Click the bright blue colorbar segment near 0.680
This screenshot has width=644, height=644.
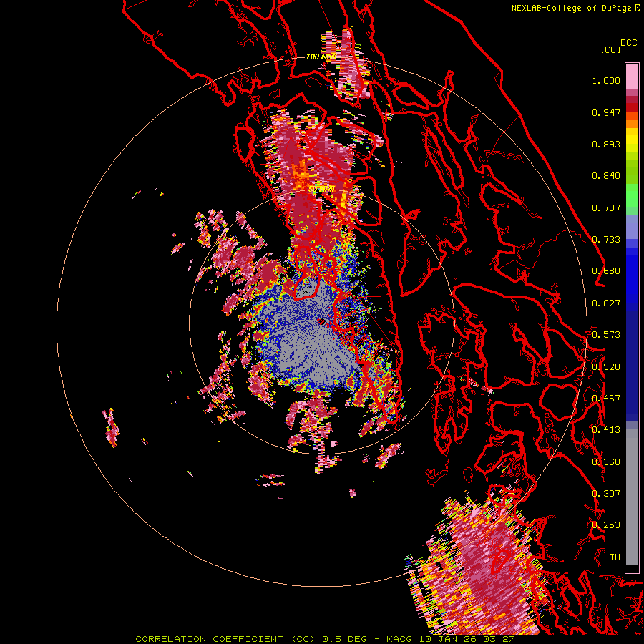(x=632, y=275)
